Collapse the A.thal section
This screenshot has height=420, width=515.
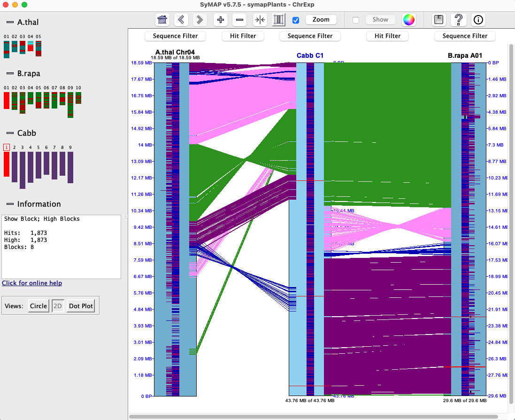(x=9, y=22)
